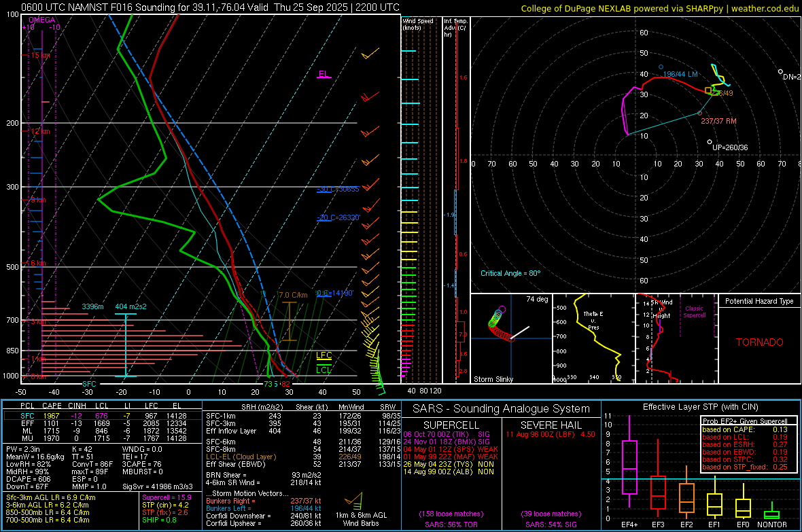The height and width of the screenshot is (532, 802).
Task: Click the UP=260/36 hodograph label
Action: (730, 147)
